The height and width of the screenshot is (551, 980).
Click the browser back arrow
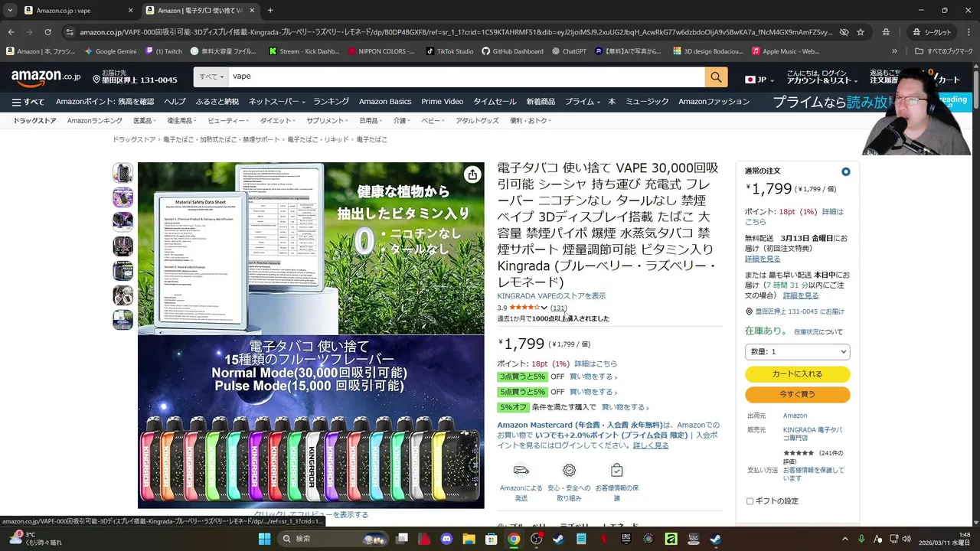click(x=11, y=32)
